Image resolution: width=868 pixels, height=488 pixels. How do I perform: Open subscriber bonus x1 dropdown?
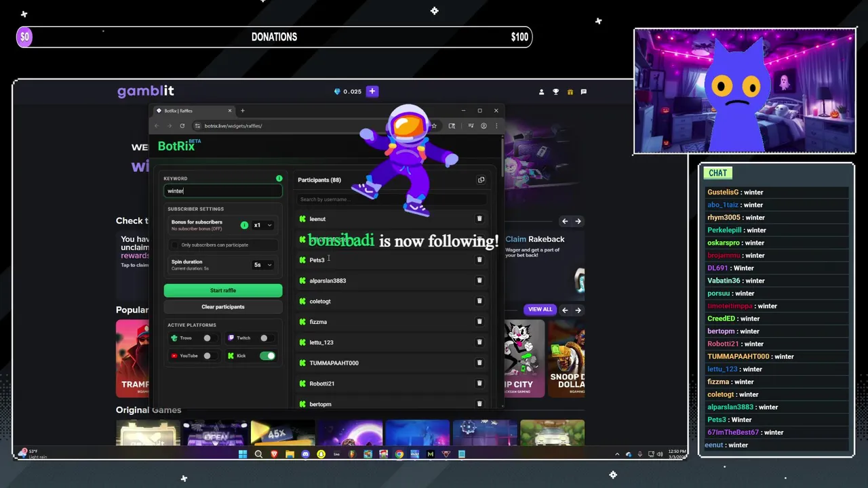pyautogui.click(x=262, y=225)
